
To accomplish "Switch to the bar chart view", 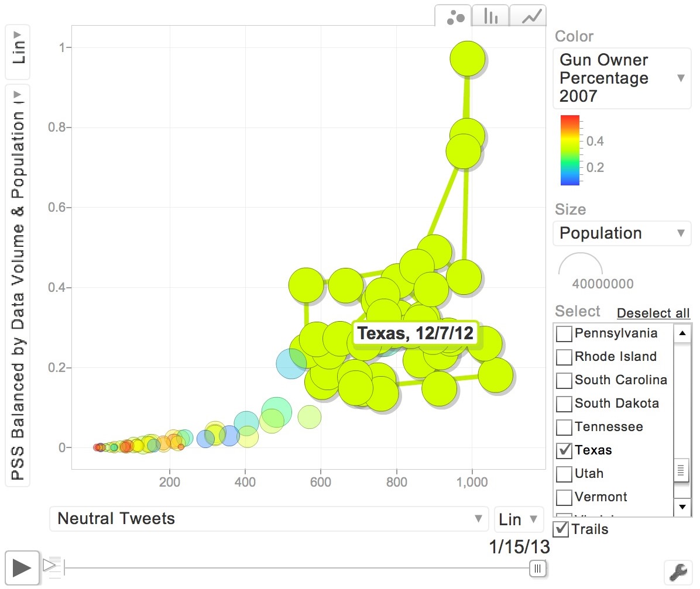I will 490,16.
